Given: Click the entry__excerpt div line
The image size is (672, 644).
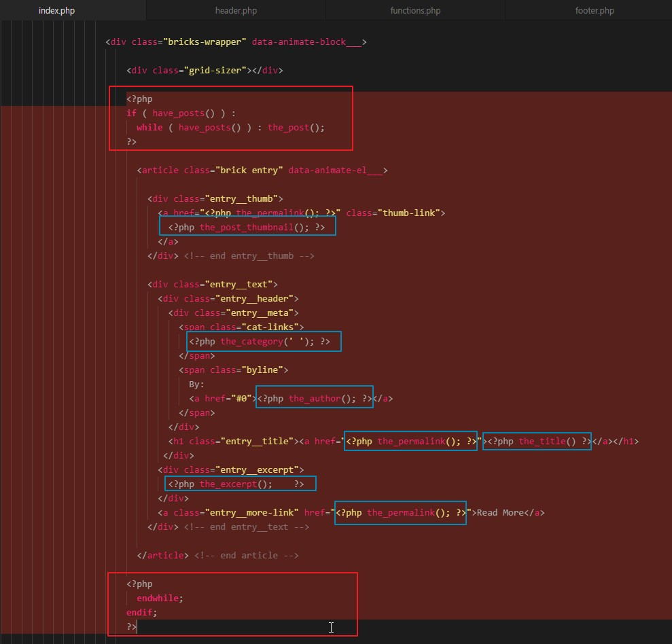Looking at the screenshot, I should click(x=230, y=470).
